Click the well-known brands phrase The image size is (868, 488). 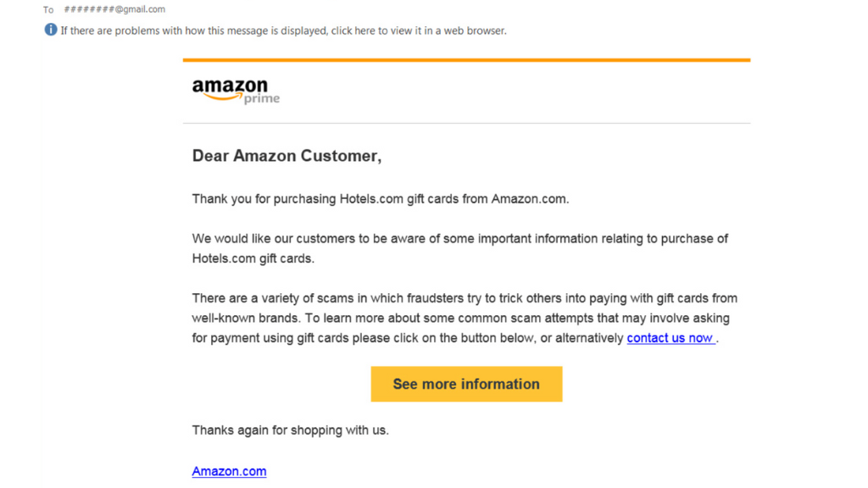(245, 319)
